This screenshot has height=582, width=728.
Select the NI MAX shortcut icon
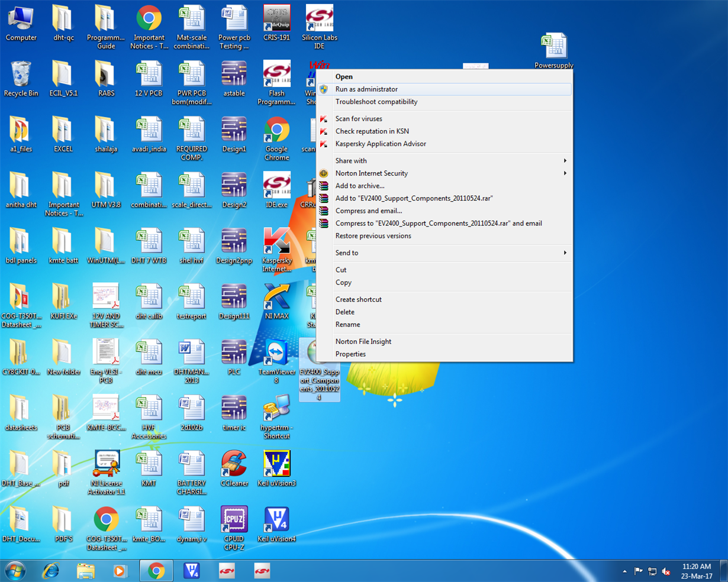[x=277, y=302]
